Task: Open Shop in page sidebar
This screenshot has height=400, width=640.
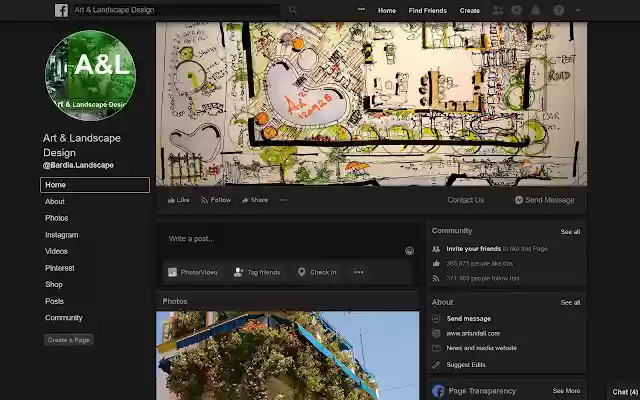Action: (x=54, y=285)
